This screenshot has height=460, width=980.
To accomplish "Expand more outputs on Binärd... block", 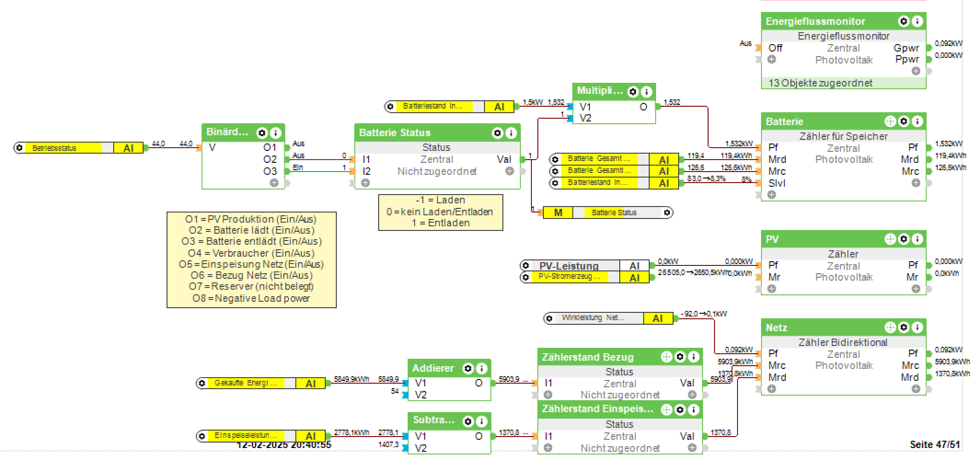I will pos(274,183).
